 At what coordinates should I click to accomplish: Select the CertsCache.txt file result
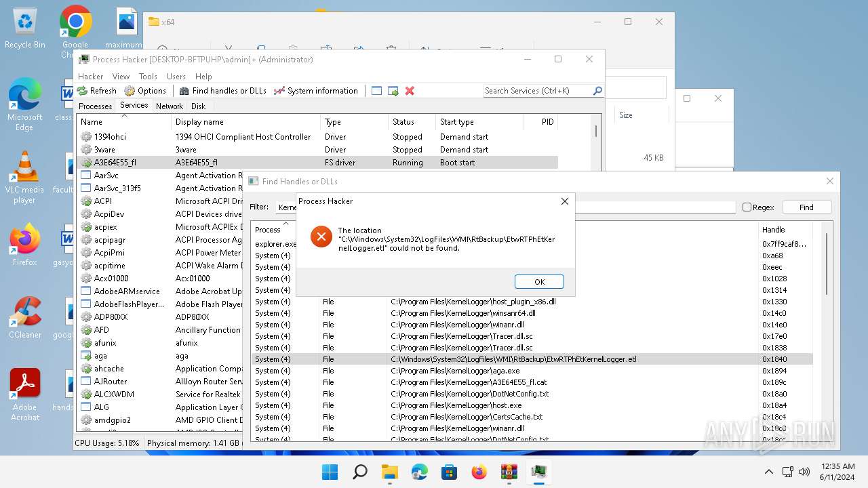[532, 417]
